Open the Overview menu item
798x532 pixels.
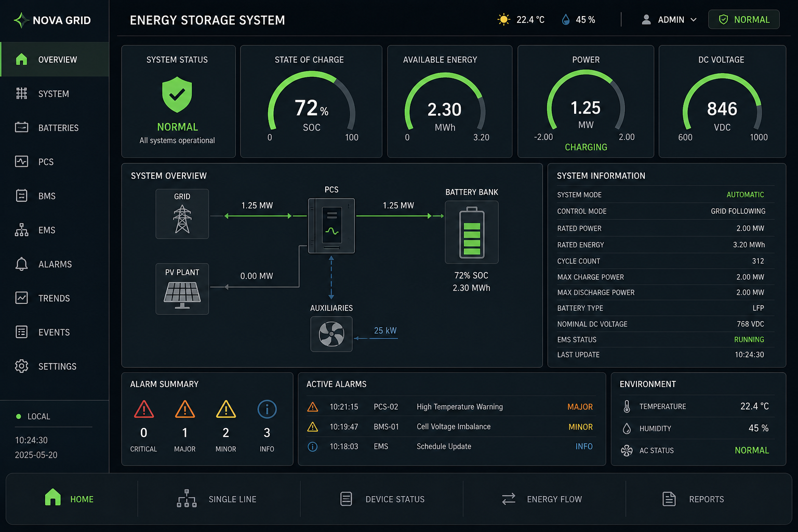[x=55, y=59]
